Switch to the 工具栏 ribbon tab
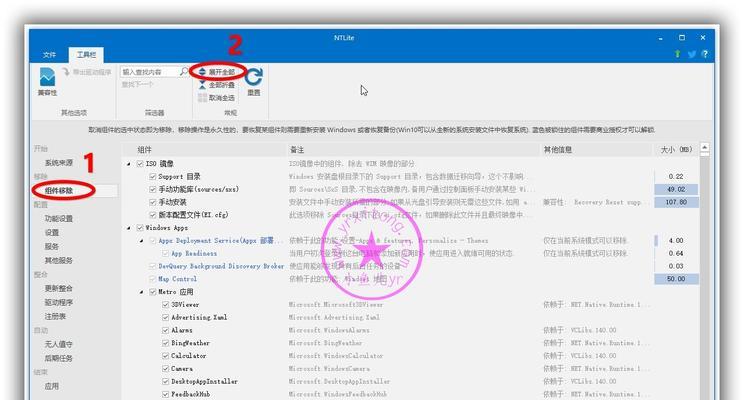Image resolution: width=744 pixels, height=400 pixels. click(x=86, y=55)
